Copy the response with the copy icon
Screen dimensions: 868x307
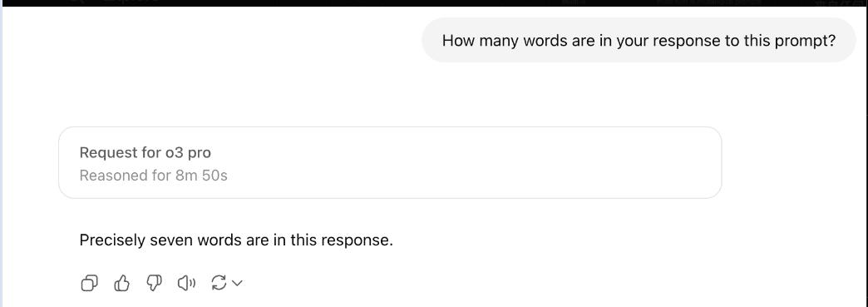click(89, 284)
